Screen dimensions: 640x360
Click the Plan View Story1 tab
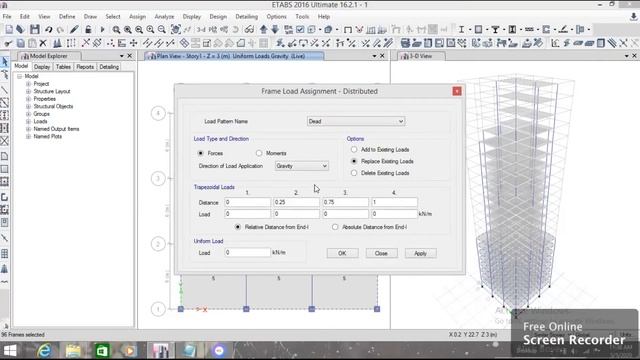tap(235, 56)
